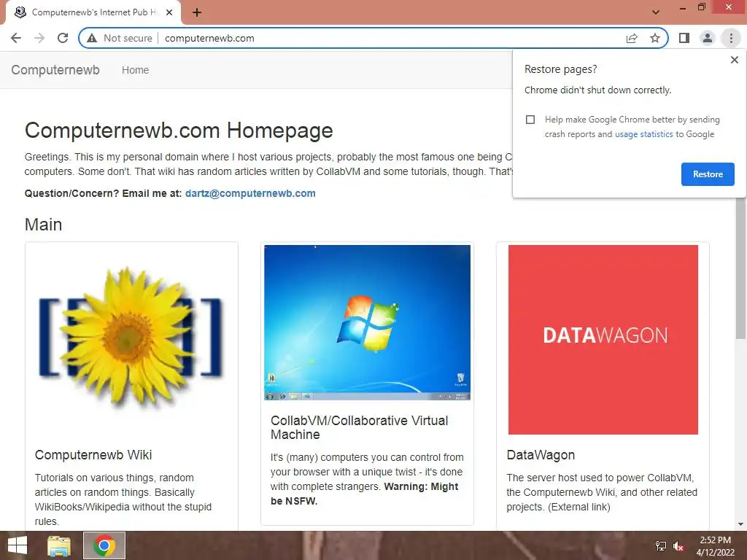The width and height of the screenshot is (747, 560).
Task: Click the Warning: Might be NSFW text
Action: coord(365,494)
